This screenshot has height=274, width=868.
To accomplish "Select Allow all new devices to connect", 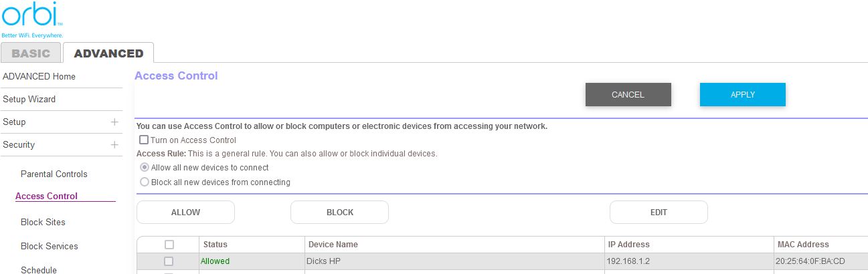I will 145,168.
